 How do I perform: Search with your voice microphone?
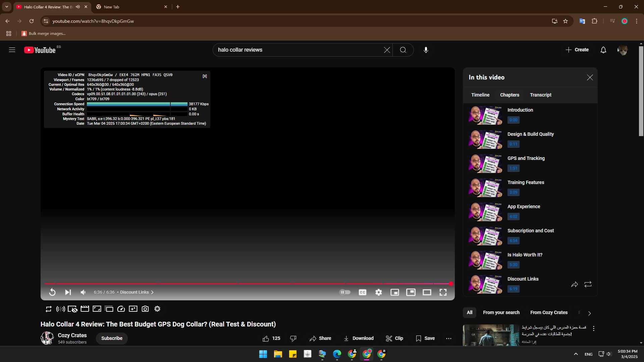pyautogui.click(x=426, y=50)
